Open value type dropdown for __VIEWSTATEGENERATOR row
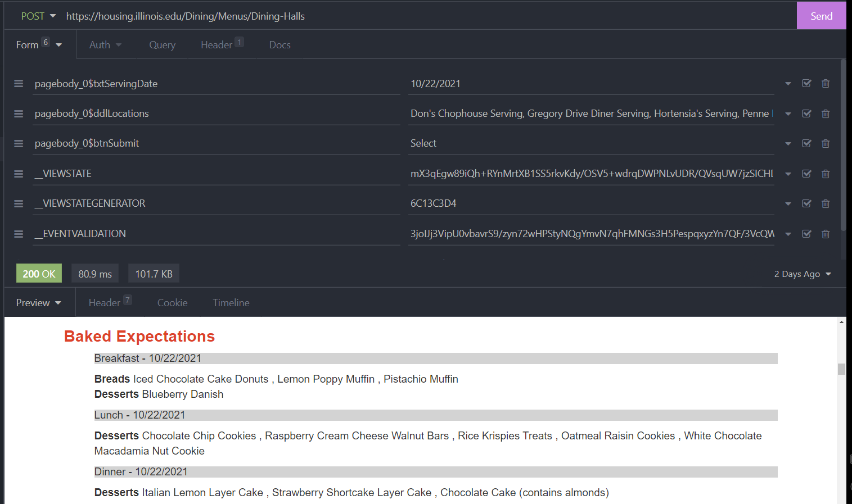Viewport: 852px width, 504px height. coord(788,204)
